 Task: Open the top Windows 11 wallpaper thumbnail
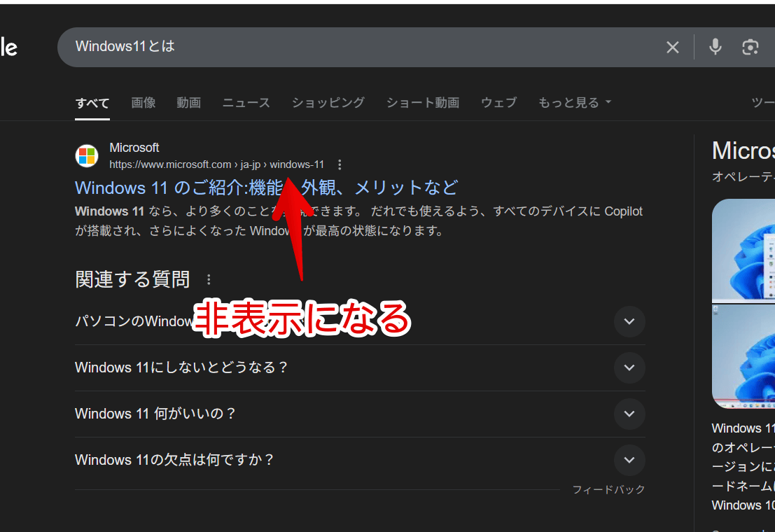(x=743, y=250)
